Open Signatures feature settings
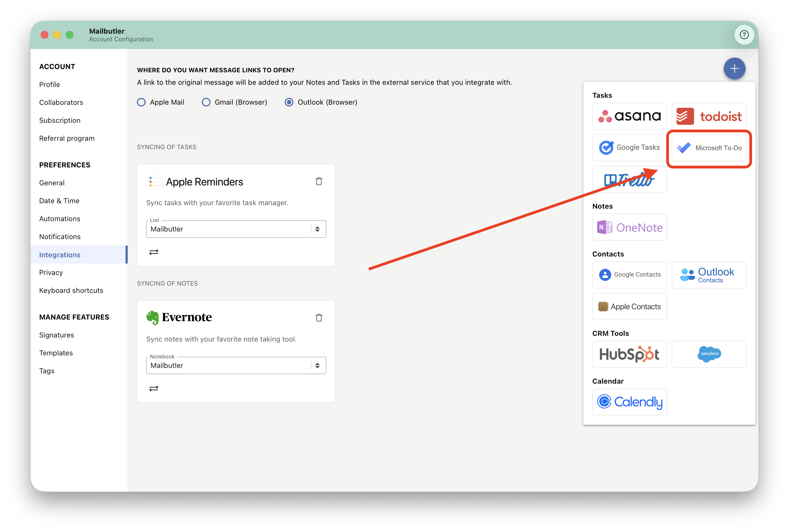789x532 pixels. [56, 335]
